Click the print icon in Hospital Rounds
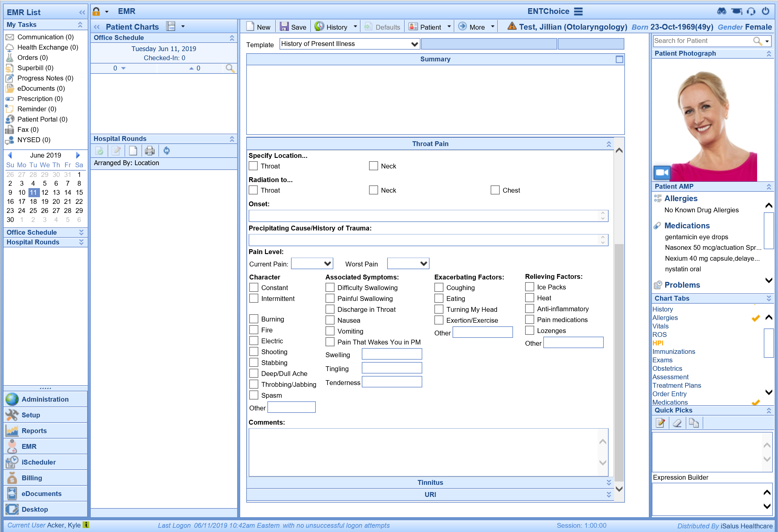Screen dimensions: 778x532 point(150,151)
